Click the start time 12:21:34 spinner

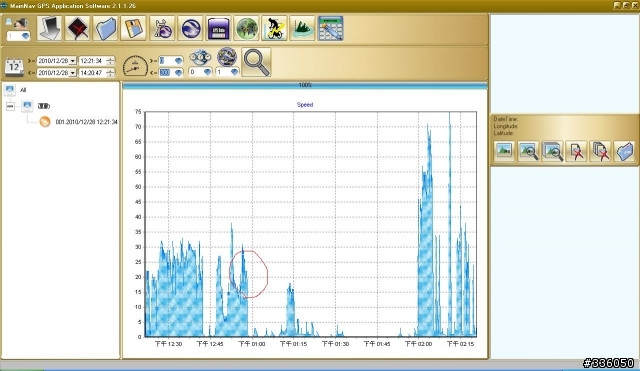click(x=110, y=61)
